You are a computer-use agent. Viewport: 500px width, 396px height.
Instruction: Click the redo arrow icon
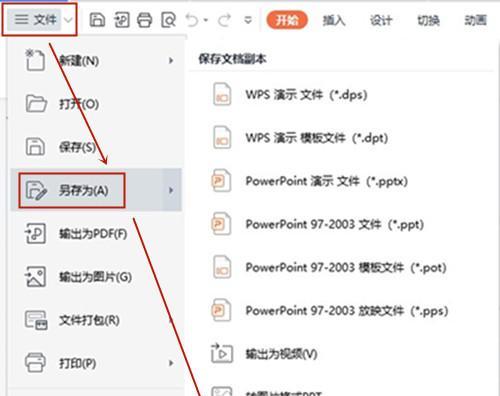[224, 20]
